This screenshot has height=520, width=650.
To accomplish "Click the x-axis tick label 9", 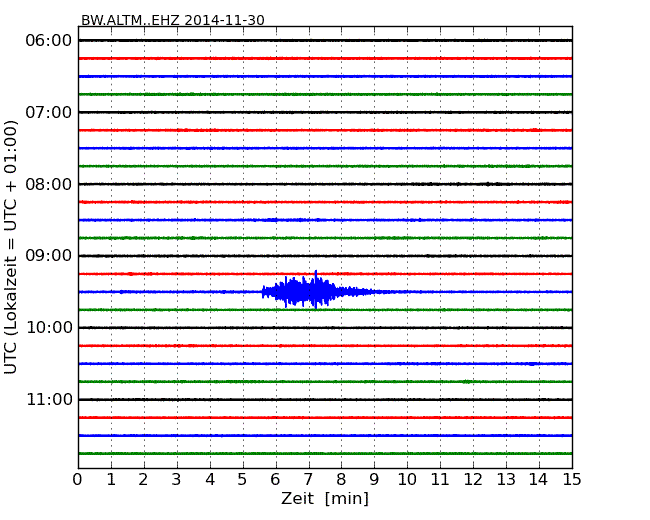I will pos(374,479).
